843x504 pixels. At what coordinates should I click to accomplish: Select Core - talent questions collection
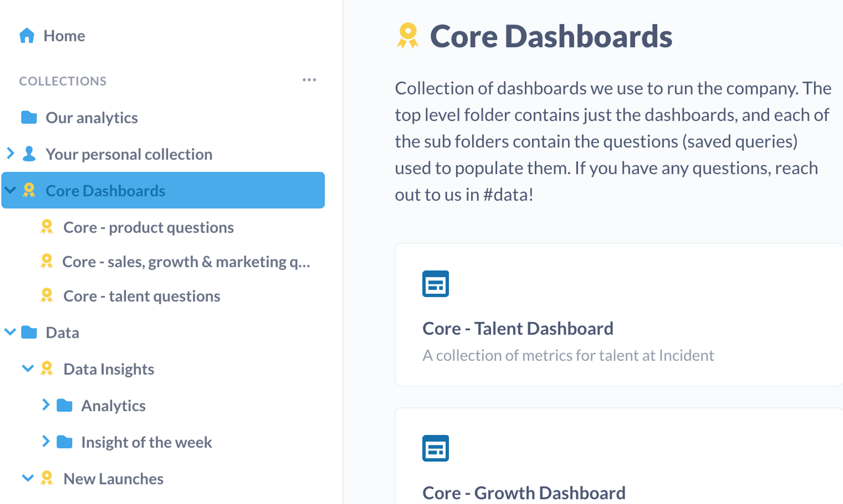[x=142, y=296]
